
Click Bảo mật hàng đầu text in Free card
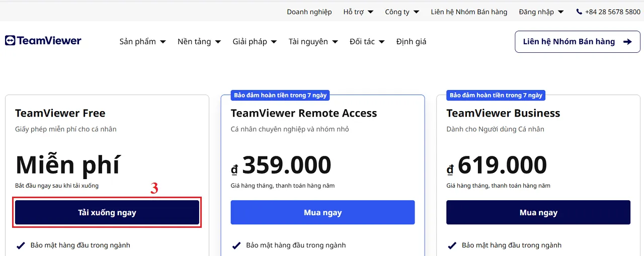pos(80,245)
